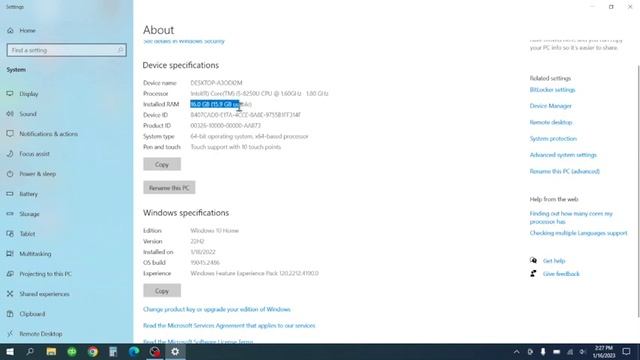Click Rename this PC (advanced) link
Viewport: 640px width, 360px height.
pos(564,171)
